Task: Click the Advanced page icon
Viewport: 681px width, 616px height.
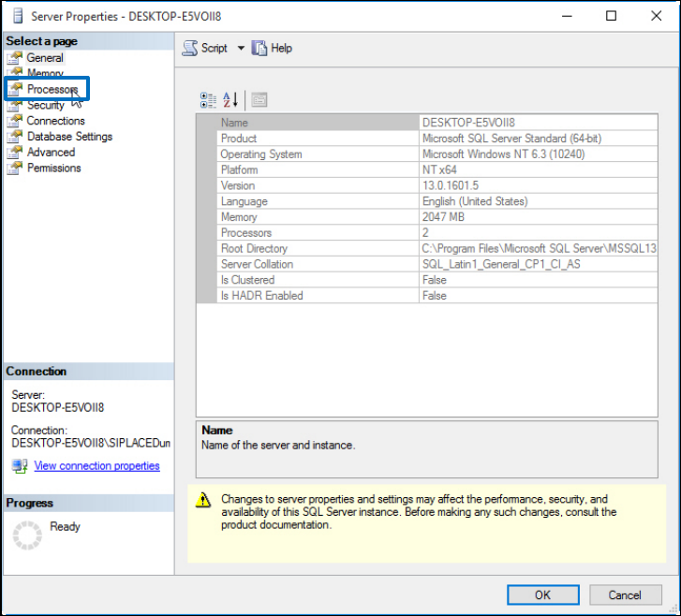Action: [x=15, y=152]
